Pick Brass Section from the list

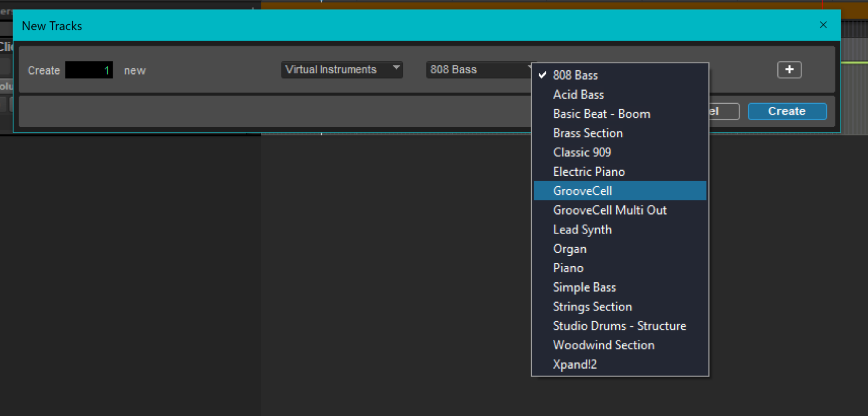point(587,133)
